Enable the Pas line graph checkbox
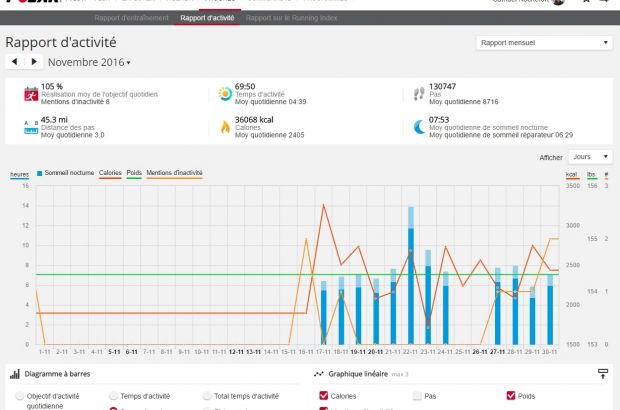This screenshot has width=620, height=410. (x=415, y=396)
